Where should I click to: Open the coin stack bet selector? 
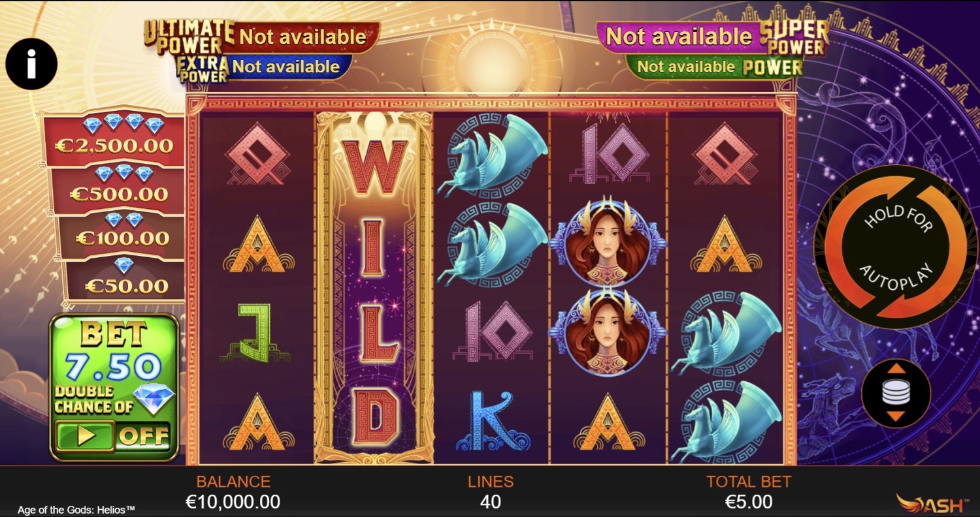[896, 393]
